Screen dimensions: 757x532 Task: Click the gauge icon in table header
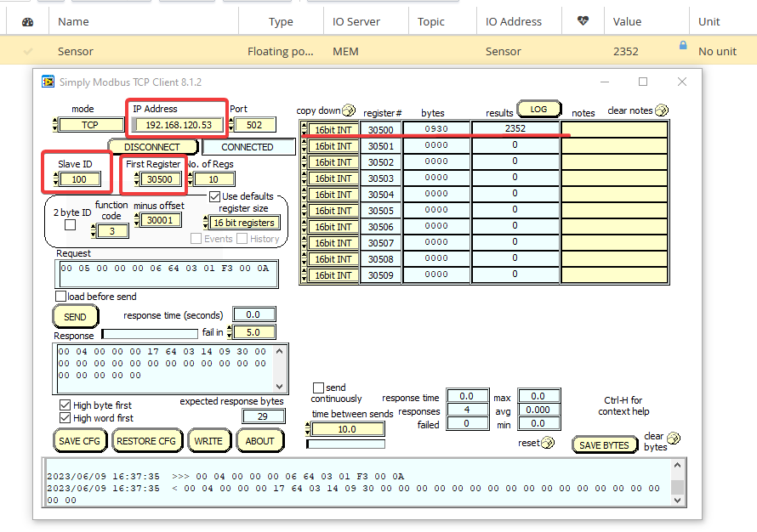pos(27,22)
